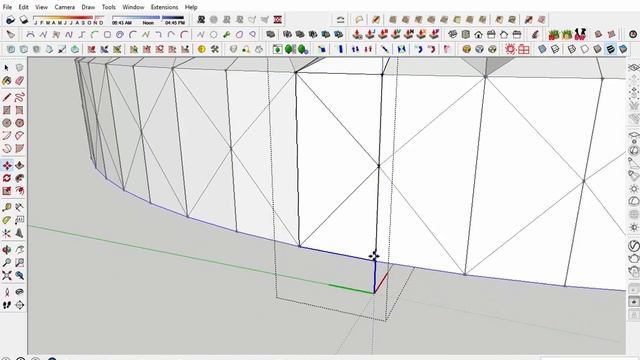The height and width of the screenshot is (360, 640).
Task: Choose the Zoom magnifier tool
Action: 7,262
